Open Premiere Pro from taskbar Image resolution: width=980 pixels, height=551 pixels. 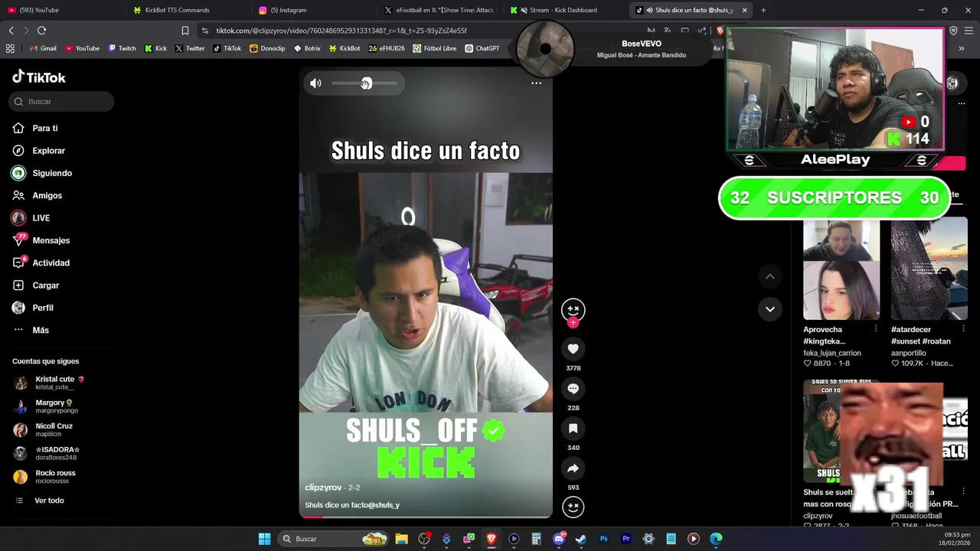(x=626, y=539)
